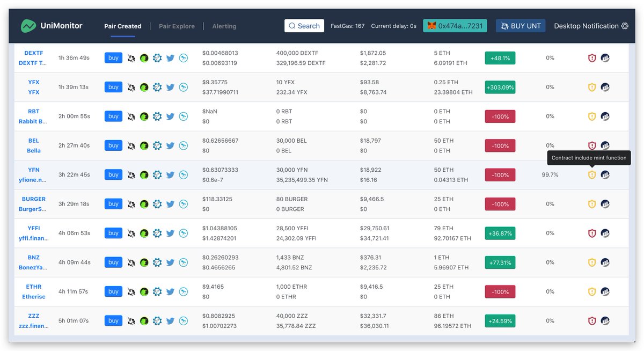
Task: Open chart icon in ETHR row
Action: coord(605,292)
